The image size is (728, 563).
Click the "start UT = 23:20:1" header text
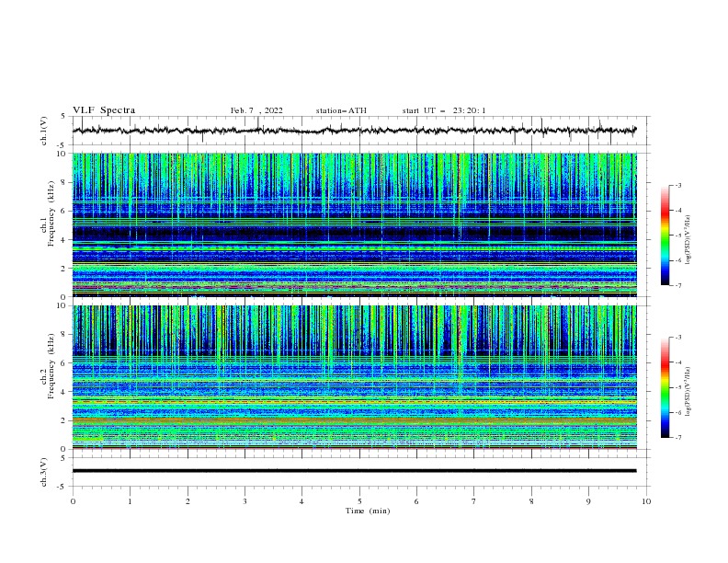pyautogui.click(x=444, y=110)
